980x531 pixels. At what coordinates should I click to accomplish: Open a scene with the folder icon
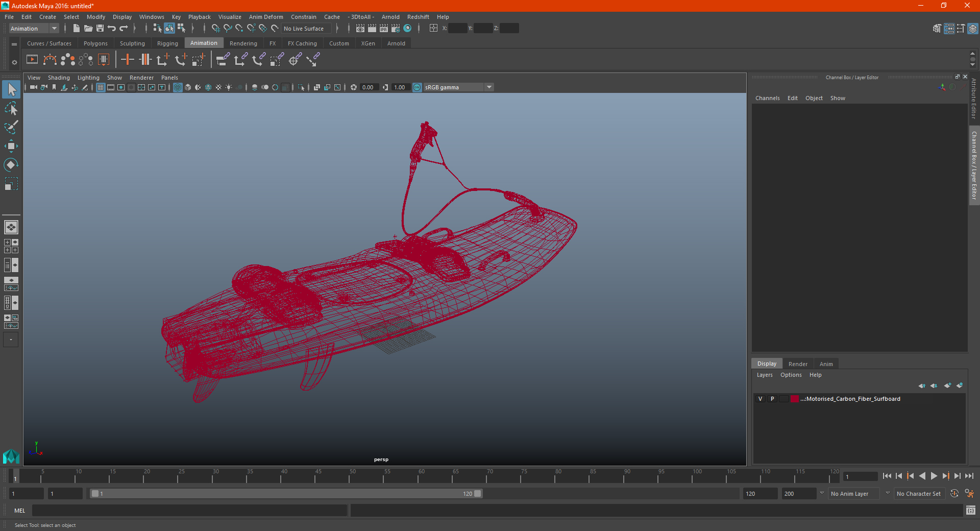88,29
